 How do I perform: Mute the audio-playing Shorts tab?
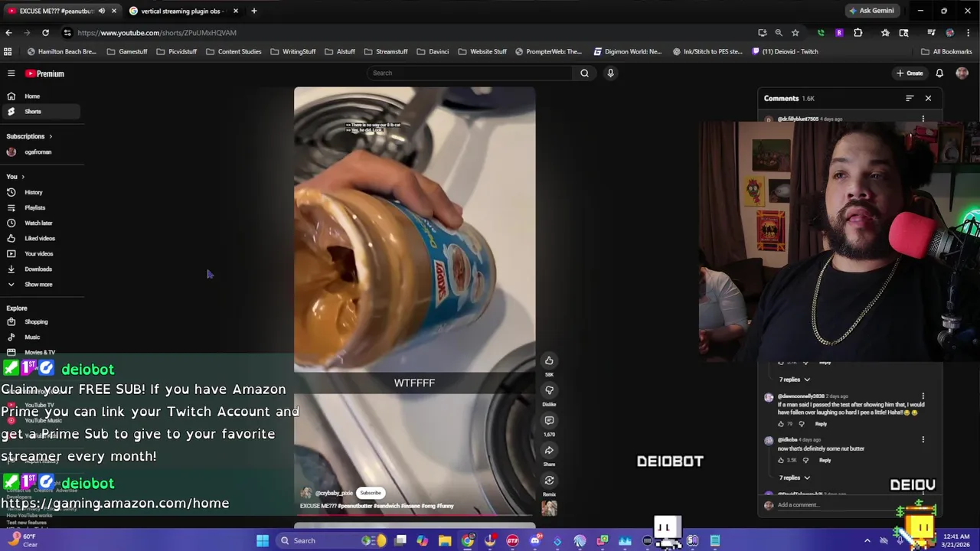(102, 11)
